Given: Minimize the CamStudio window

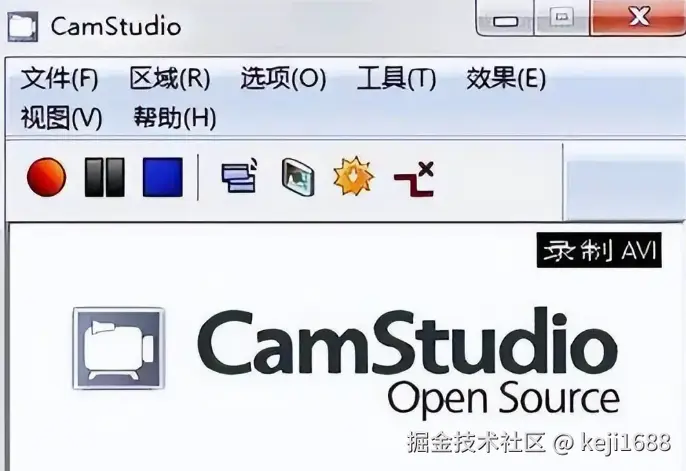Looking at the screenshot, I should click(505, 18).
